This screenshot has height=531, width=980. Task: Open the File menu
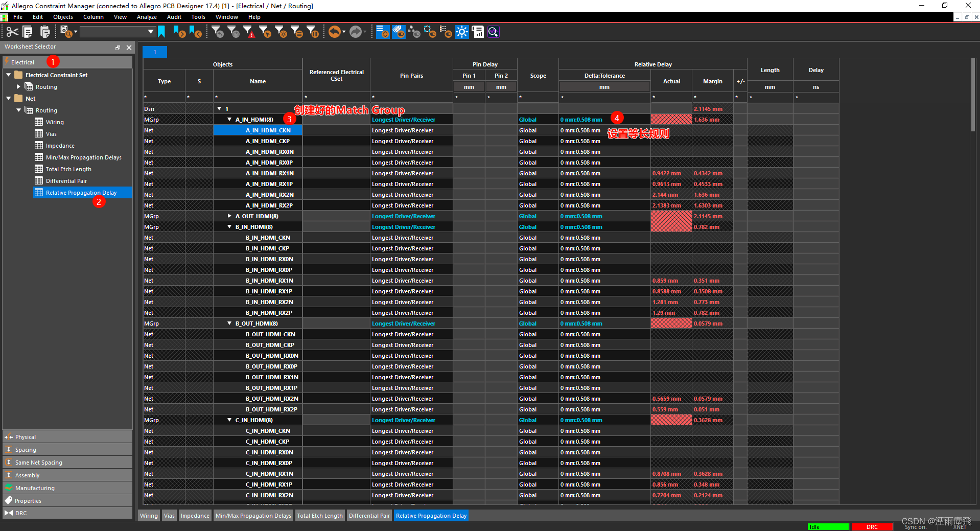point(18,17)
